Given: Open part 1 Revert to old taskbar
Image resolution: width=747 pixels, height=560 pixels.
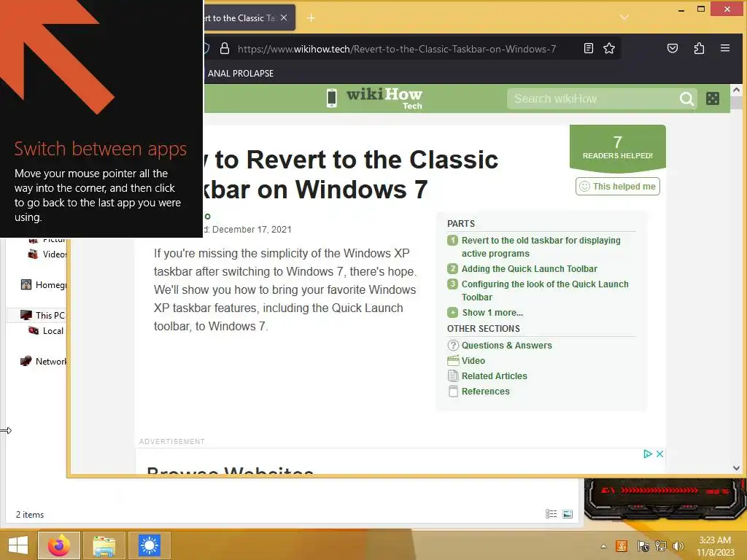Looking at the screenshot, I should pos(541,246).
